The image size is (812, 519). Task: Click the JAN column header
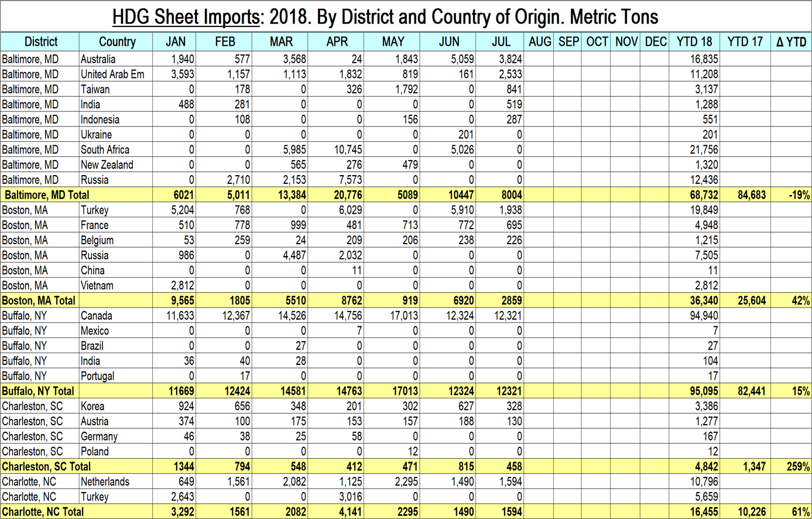[175, 42]
